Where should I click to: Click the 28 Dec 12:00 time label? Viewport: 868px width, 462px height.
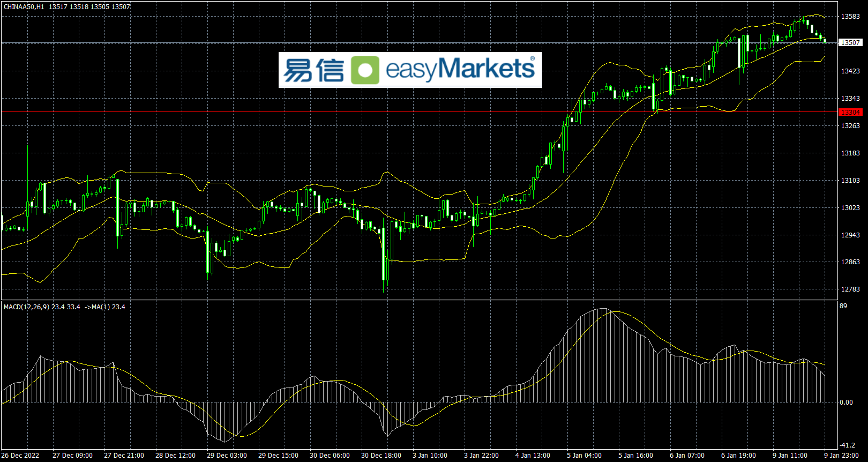[175, 456]
